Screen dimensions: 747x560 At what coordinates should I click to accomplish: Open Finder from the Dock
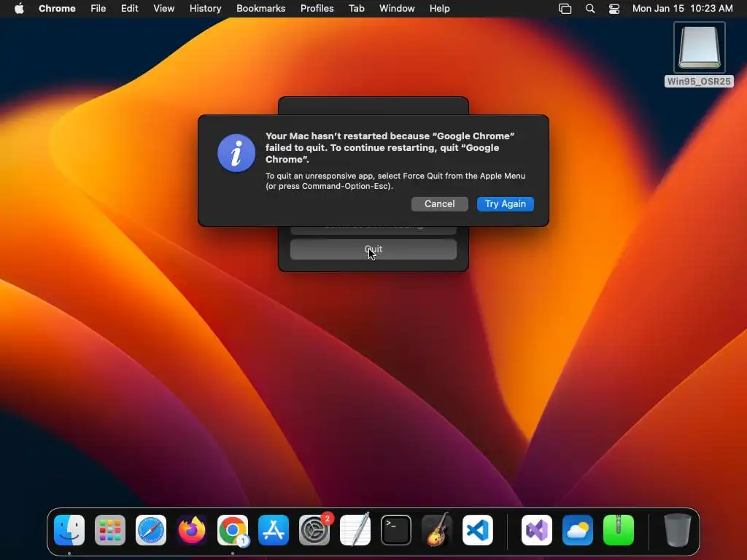69,530
